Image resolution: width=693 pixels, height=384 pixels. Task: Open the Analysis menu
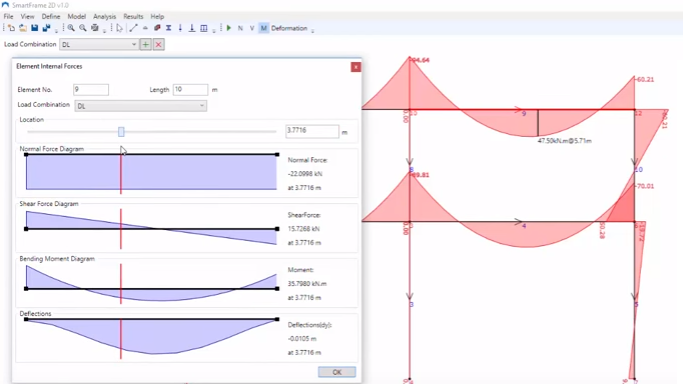(104, 16)
